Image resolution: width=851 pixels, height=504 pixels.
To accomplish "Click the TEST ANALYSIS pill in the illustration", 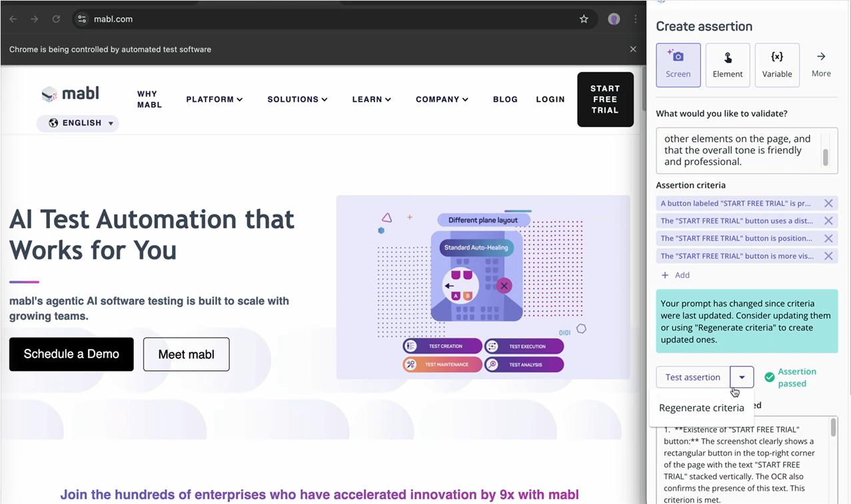I will point(524,364).
